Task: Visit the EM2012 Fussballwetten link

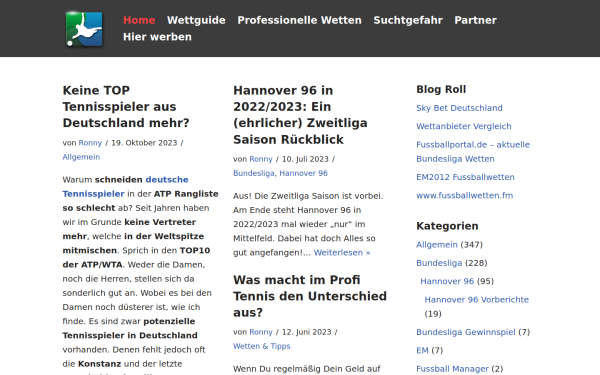Action: 465,178
